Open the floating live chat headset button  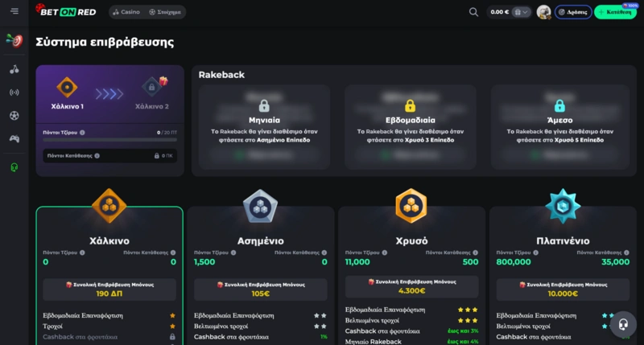click(621, 324)
